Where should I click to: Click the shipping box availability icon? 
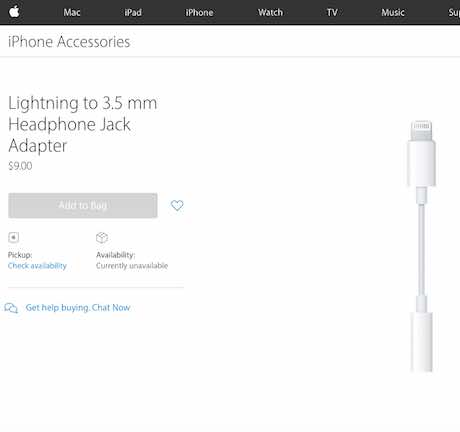[102, 238]
